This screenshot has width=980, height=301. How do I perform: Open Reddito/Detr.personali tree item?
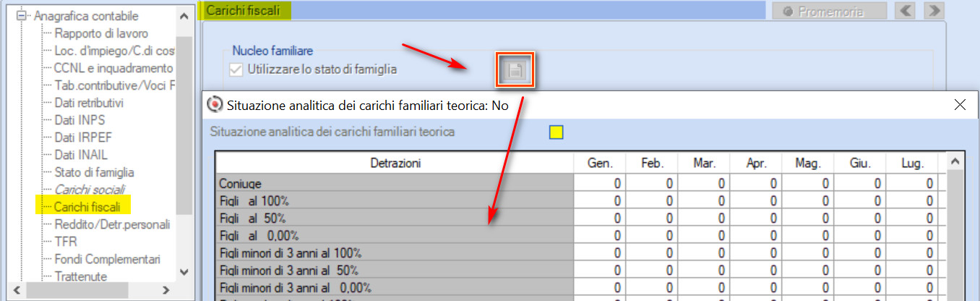click(112, 224)
